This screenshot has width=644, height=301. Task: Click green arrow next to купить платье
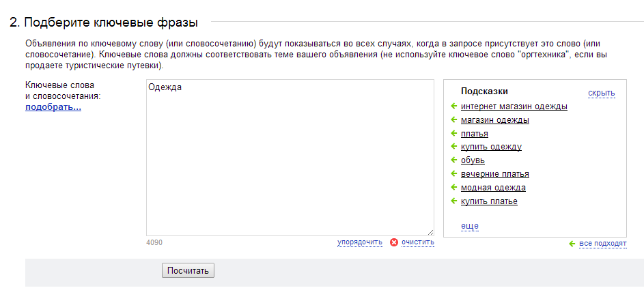coord(454,201)
